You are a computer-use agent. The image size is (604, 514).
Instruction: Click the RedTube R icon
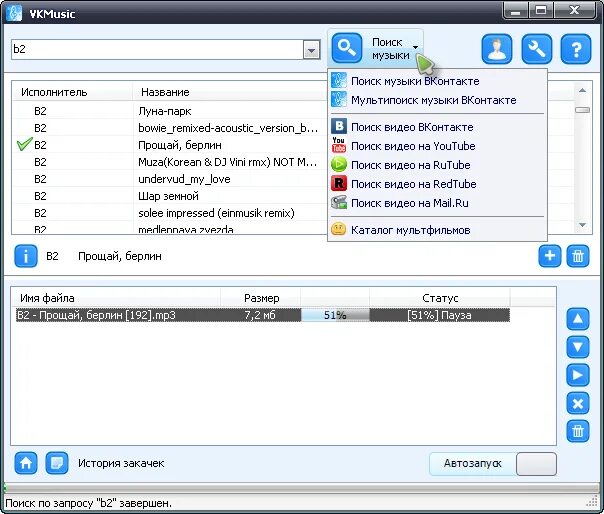click(x=339, y=183)
